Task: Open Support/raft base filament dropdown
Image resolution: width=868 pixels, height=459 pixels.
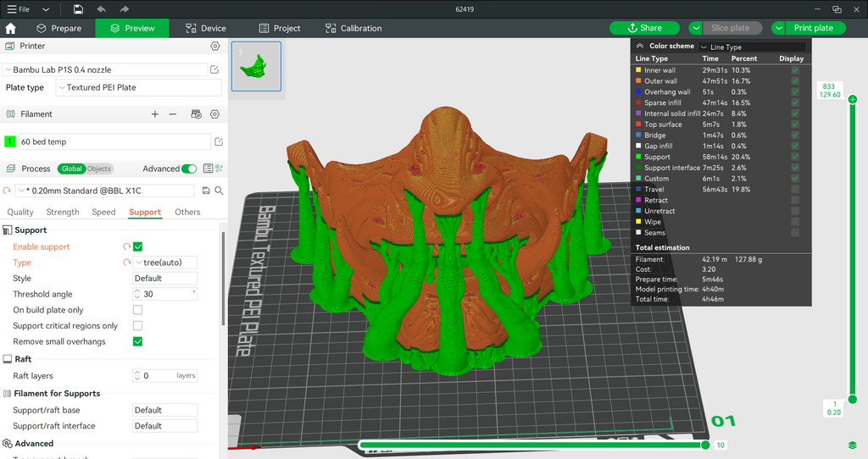Action: point(165,410)
